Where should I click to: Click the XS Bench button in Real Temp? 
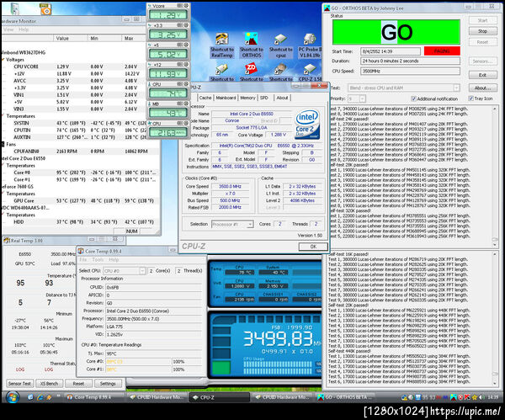coord(49,384)
